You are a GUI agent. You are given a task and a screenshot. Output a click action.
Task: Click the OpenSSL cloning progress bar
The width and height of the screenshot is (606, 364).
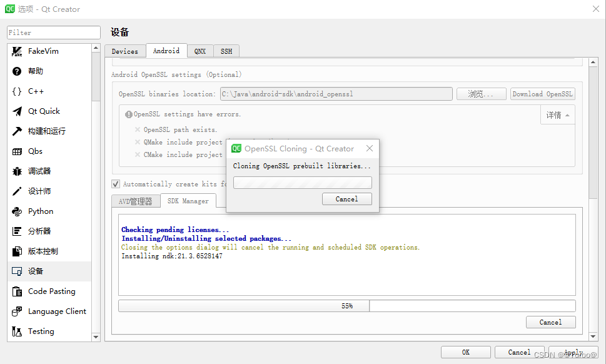[x=303, y=183]
